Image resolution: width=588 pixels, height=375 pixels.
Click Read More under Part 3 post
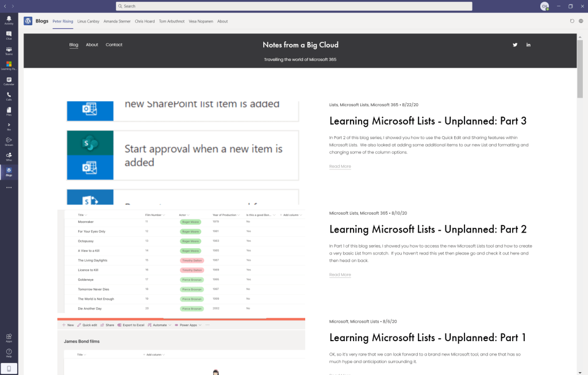click(340, 167)
